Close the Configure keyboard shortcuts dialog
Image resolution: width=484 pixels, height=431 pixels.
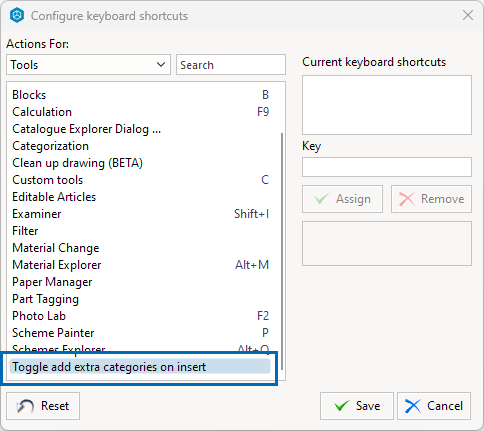point(468,15)
